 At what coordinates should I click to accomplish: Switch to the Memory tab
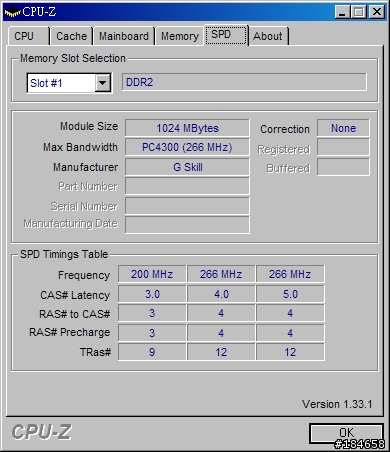180,36
